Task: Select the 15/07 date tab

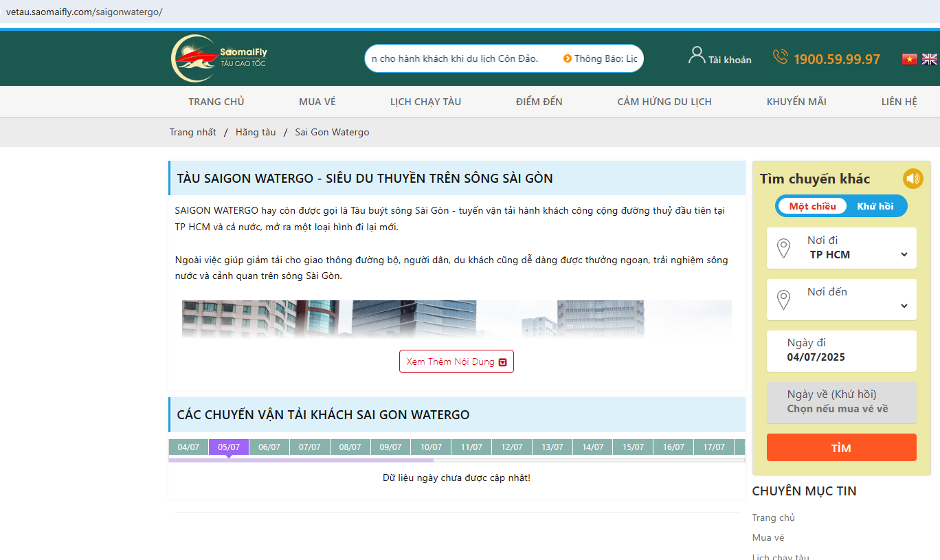Action: (634, 447)
